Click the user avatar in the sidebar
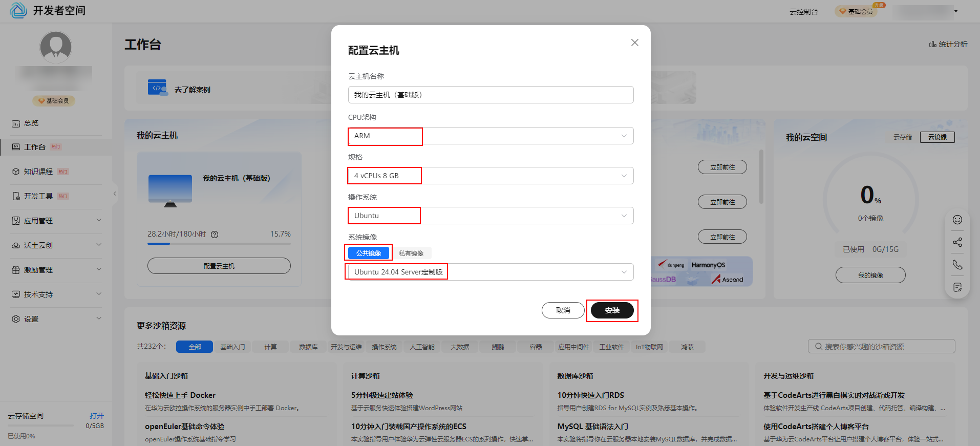980x446 pixels. [56, 47]
